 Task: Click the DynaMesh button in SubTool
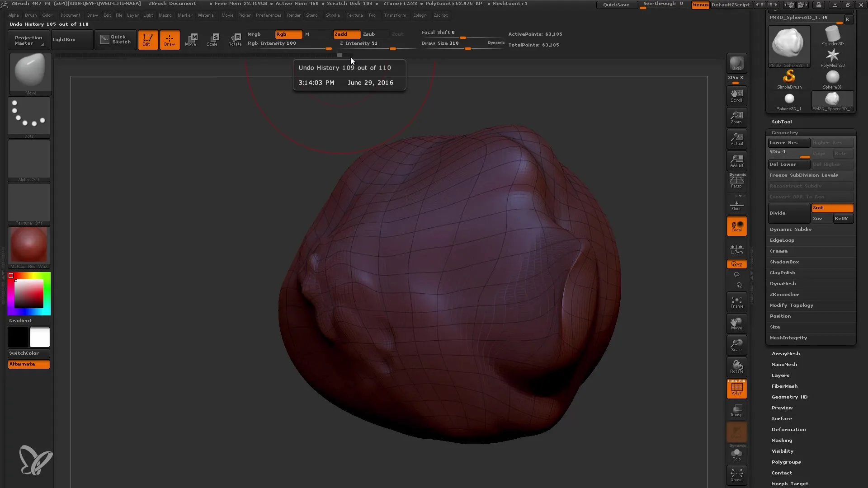[x=782, y=283]
